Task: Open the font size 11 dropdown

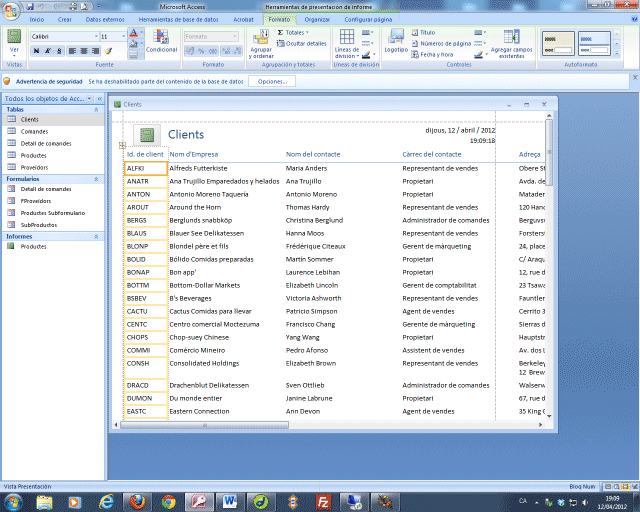Action: coord(123,36)
